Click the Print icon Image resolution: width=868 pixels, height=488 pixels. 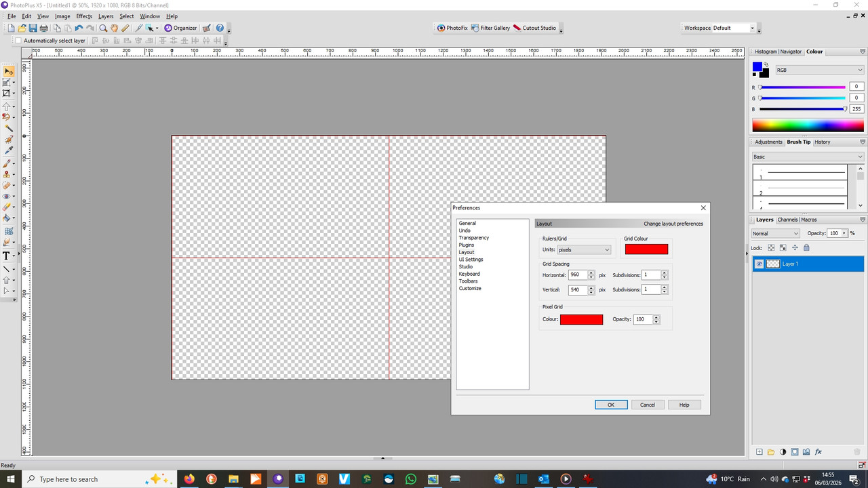click(43, 28)
